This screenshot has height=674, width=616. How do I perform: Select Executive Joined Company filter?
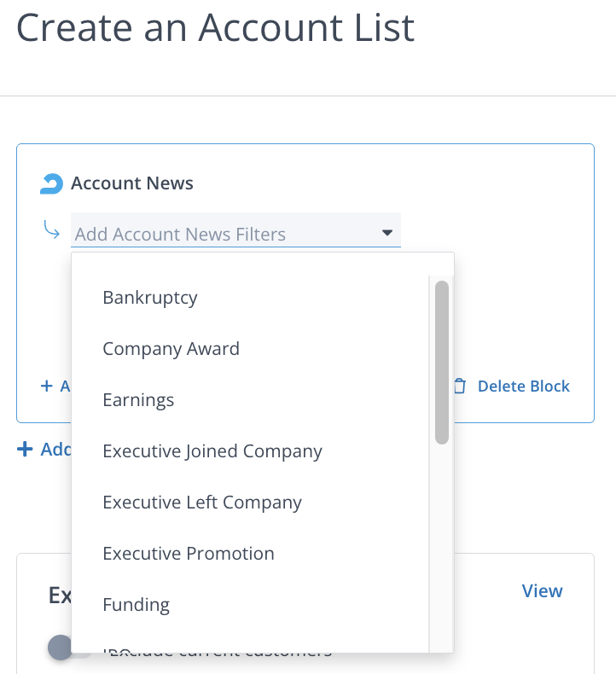tap(212, 451)
